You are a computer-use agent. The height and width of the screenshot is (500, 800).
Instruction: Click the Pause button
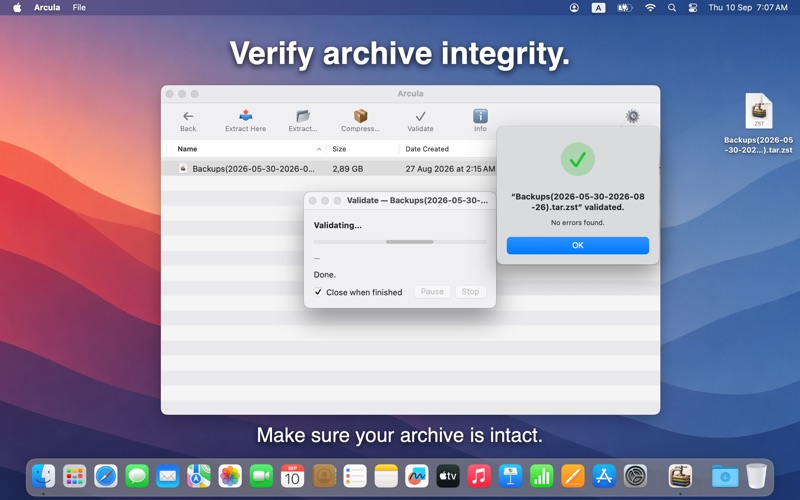[x=432, y=292]
